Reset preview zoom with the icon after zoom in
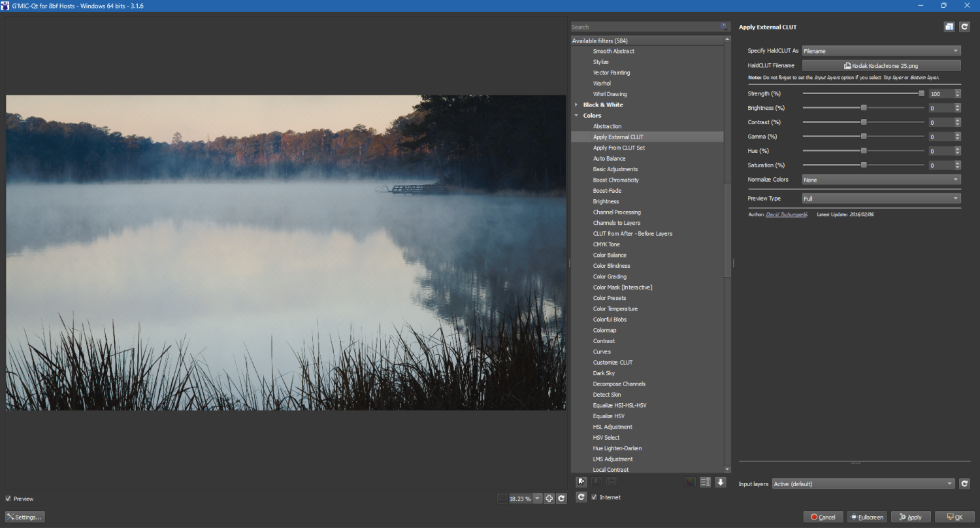Viewport: 980px width, 528px height. pos(561,499)
